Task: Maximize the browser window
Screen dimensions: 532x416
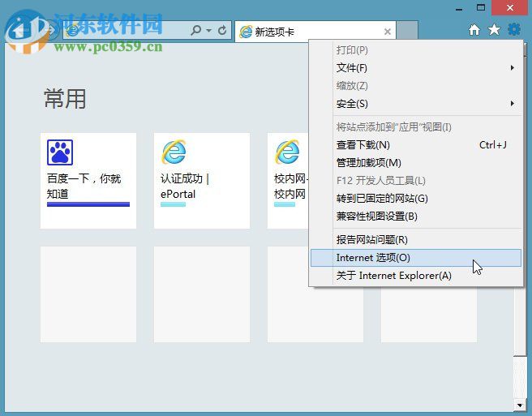Action: (x=481, y=7)
